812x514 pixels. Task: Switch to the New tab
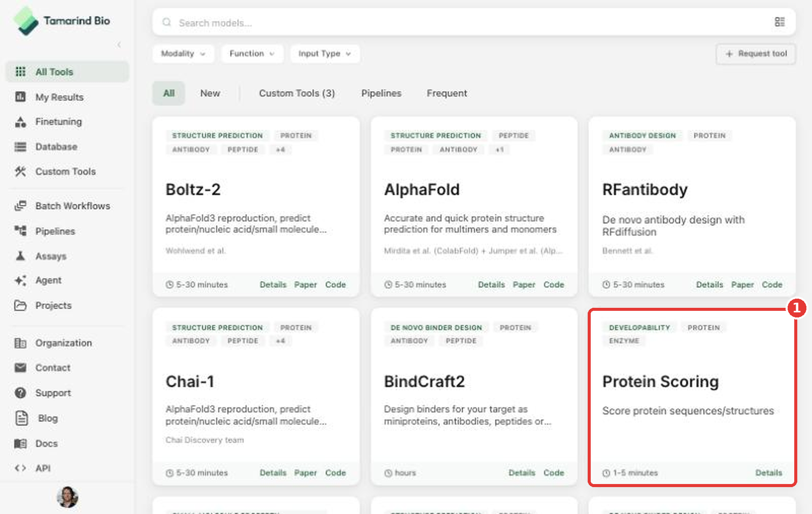click(210, 93)
